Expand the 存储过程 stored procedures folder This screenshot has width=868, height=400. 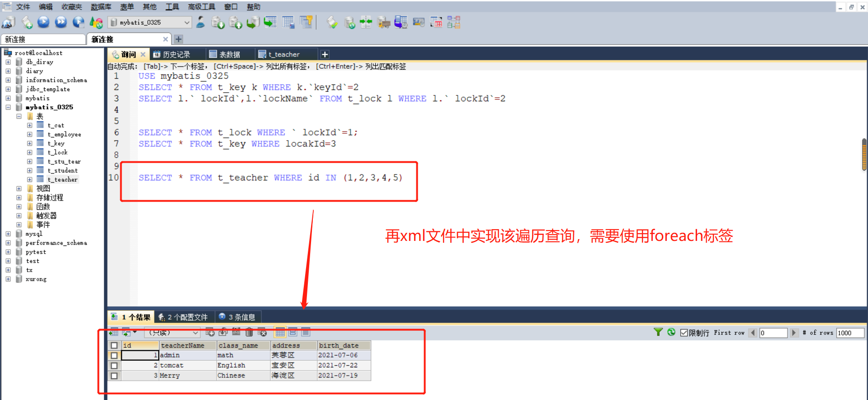click(19, 198)
